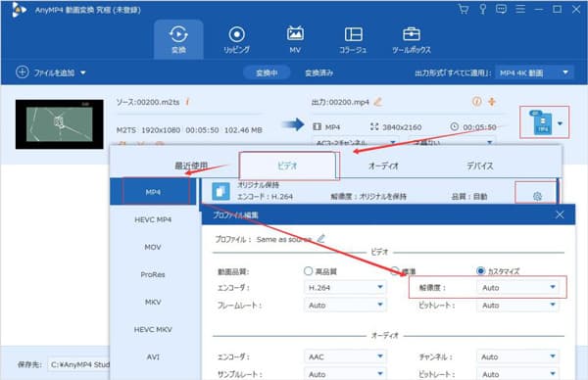Click the オリジナル保持 profile icon
588x380 pixels.
220,192
